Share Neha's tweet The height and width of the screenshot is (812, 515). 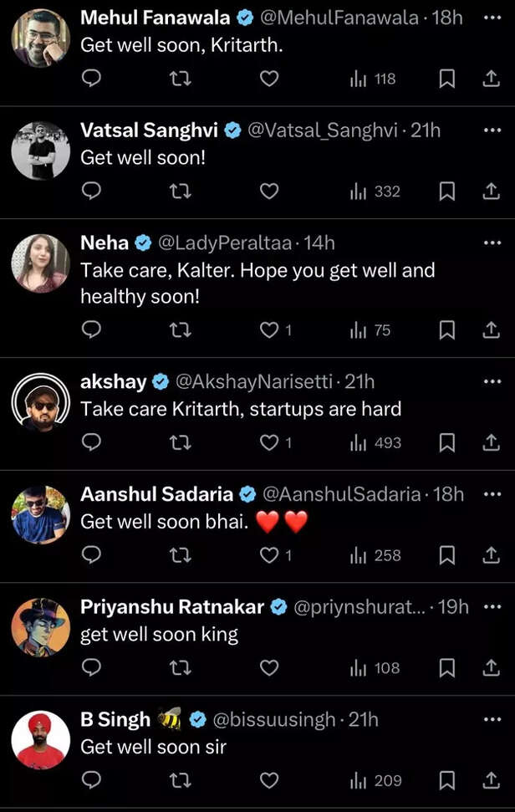point(492,330)
